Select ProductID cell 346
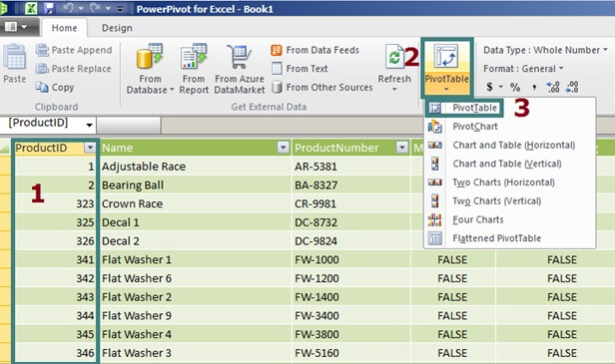Viewport: 615px width, 364px height. point(55,353)
